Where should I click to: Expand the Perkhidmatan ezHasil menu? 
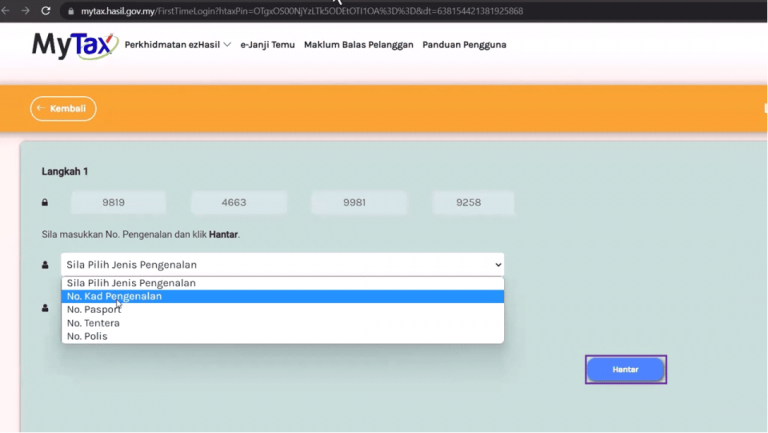coord(177,45)
